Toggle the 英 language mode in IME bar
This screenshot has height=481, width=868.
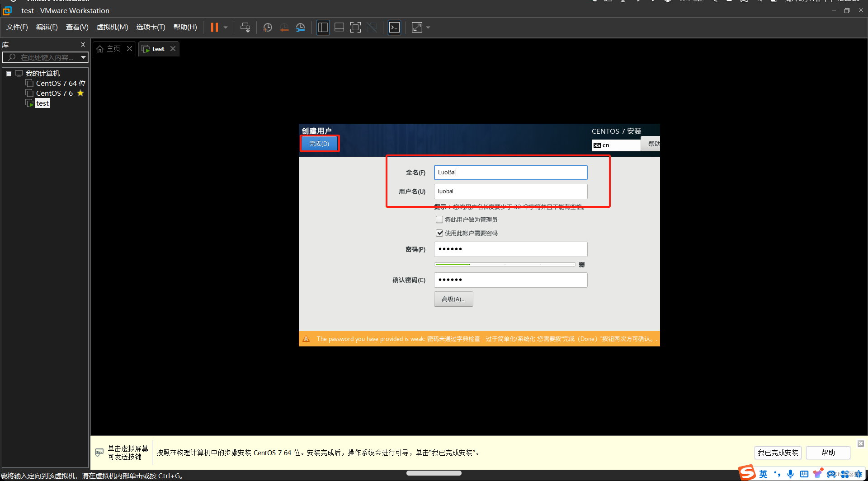(x=763, y=474)
